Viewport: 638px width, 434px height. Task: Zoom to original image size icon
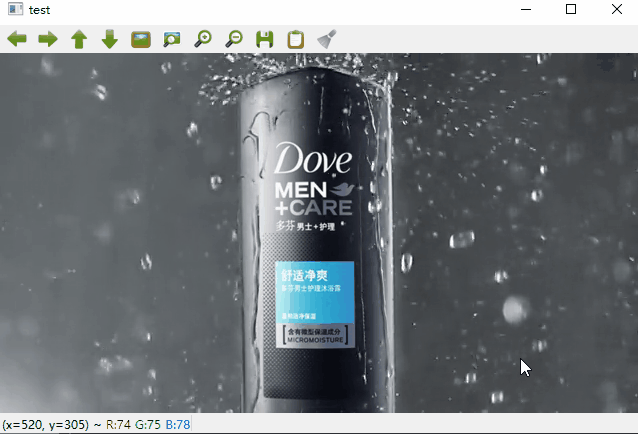(x=141, y=39)
